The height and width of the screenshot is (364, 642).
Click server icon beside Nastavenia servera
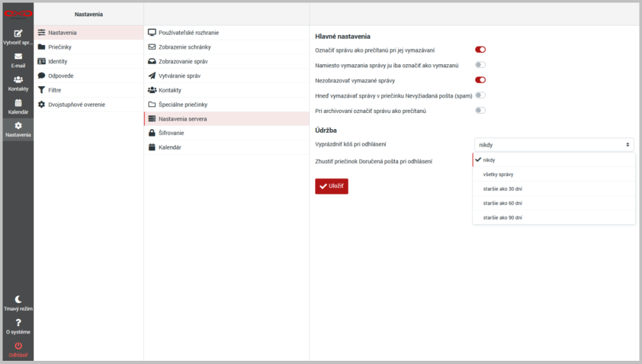(152, 118)
